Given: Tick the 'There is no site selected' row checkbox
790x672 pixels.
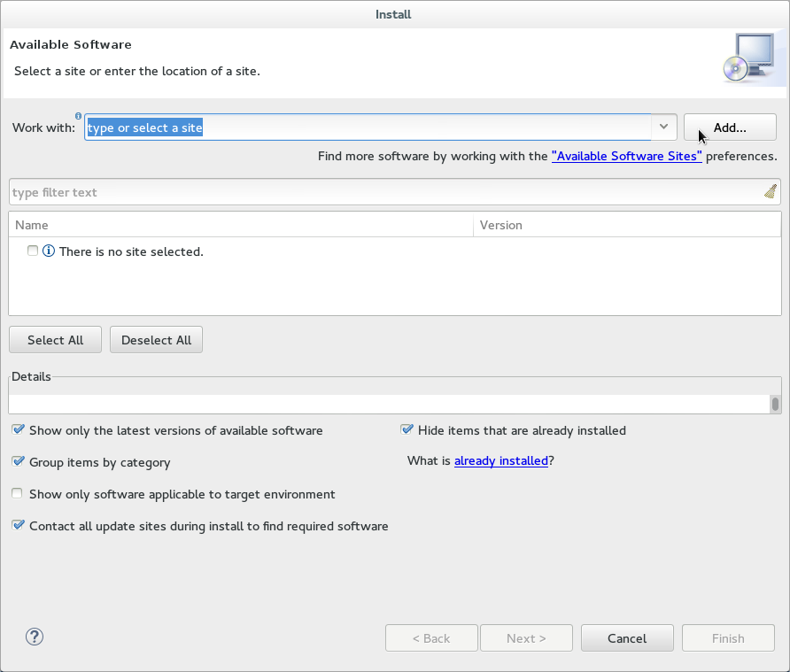Looking at the screenshot, I should 33,251.
